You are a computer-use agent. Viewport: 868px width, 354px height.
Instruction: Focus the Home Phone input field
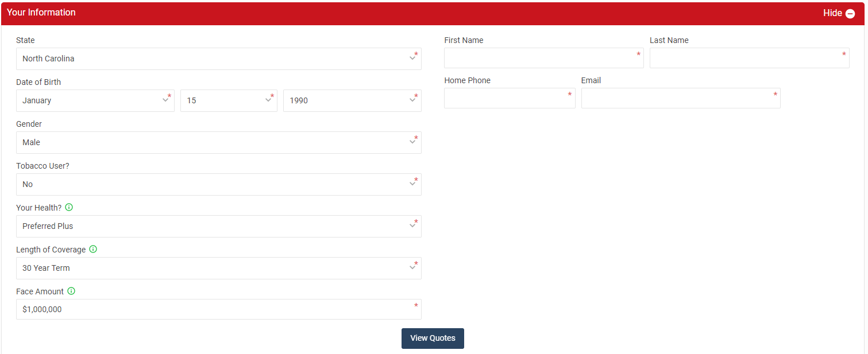click(509, 98)
